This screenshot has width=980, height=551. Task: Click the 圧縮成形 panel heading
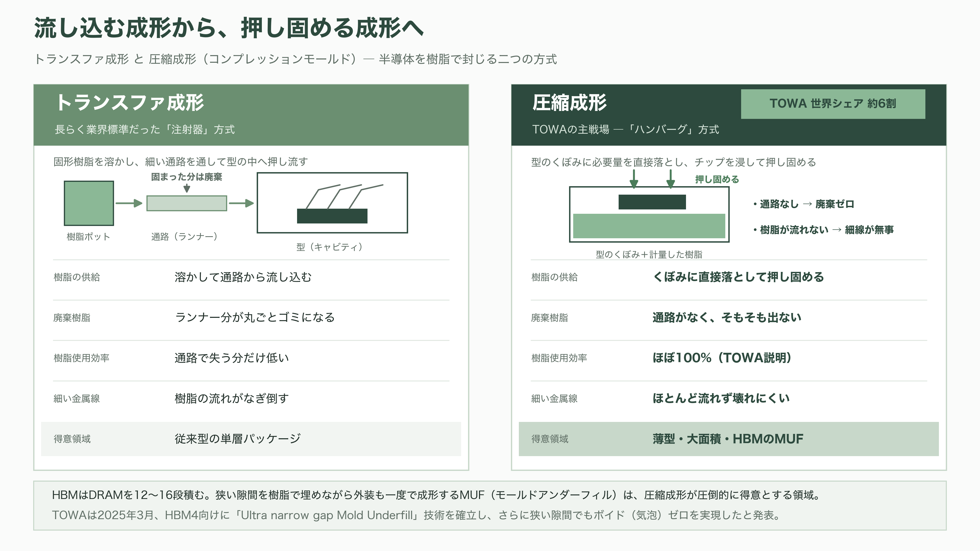569,102
